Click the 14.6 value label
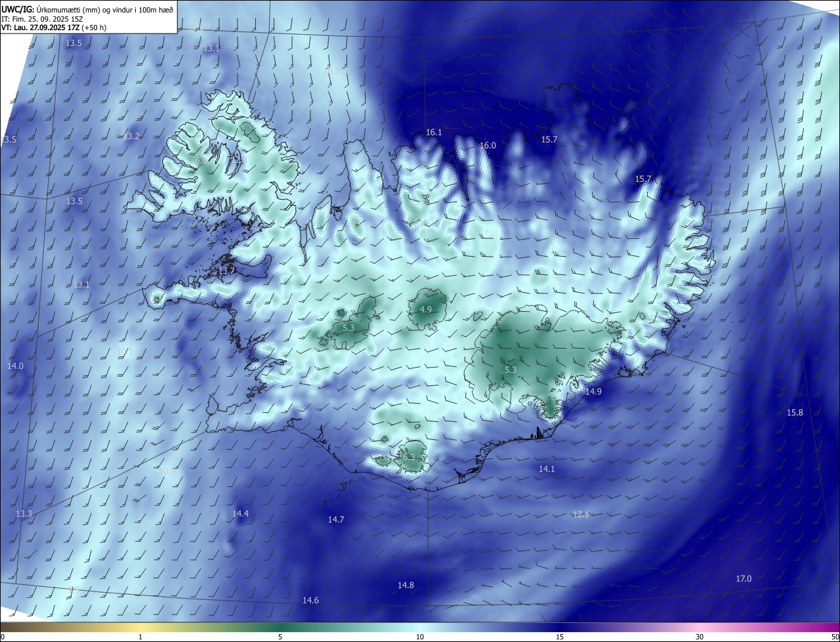The width and height of the screenshot is (840, 642). coord(310,600)
